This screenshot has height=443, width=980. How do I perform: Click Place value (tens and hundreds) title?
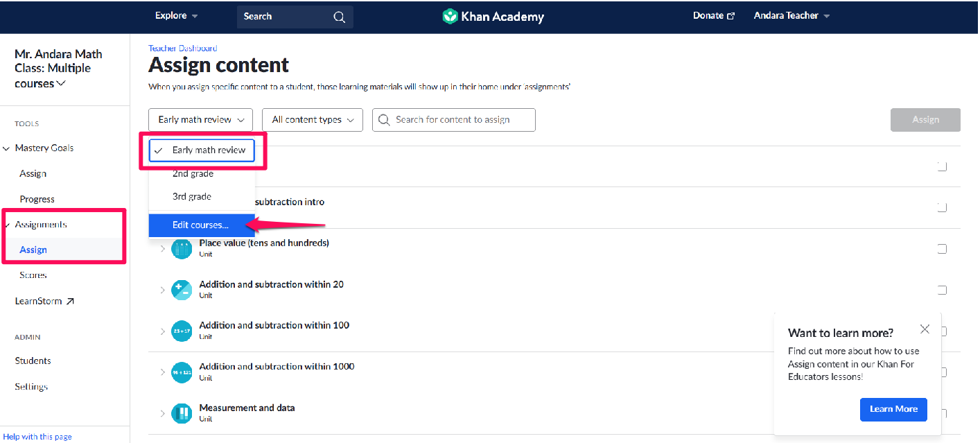pos(264,243)
